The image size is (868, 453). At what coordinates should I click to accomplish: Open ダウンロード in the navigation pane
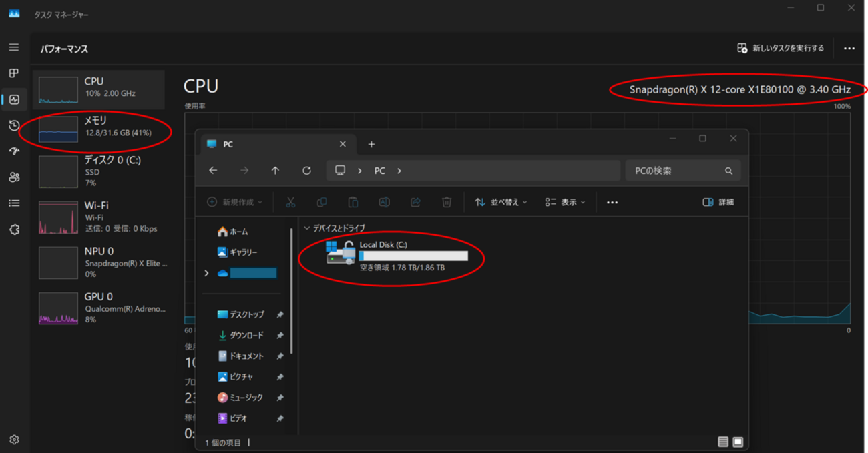(246, 335)
